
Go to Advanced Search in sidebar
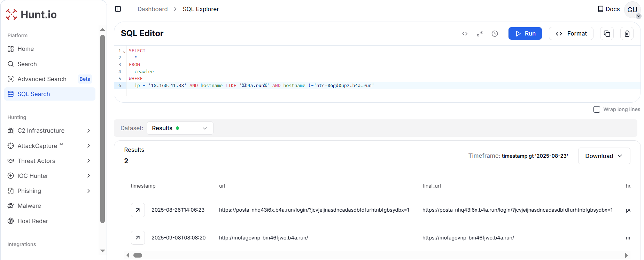click(x=42, y=79)
